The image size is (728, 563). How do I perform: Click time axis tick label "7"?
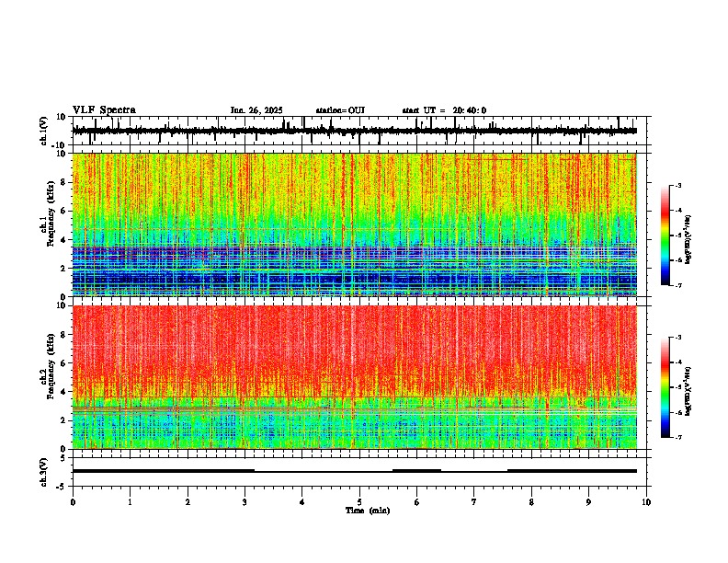[x=474, y=502]
